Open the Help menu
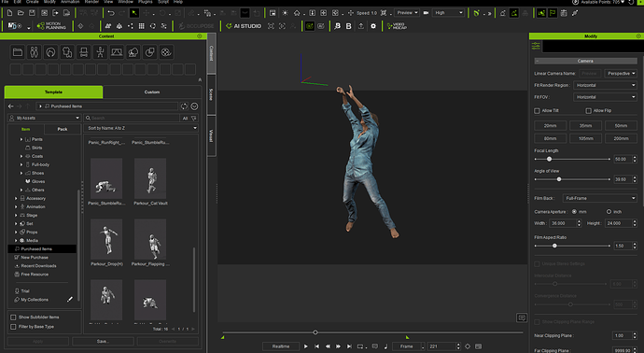Screen dimensions: 644x353 pos(178,2)
